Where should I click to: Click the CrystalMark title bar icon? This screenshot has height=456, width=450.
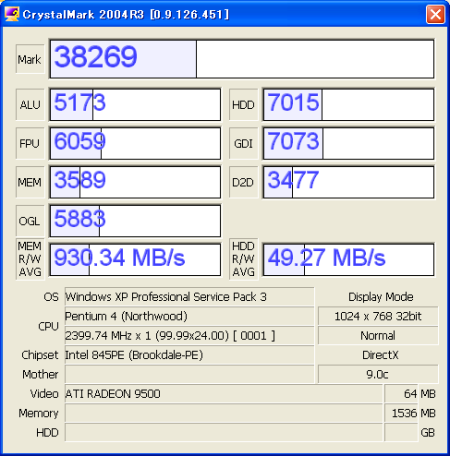point(12,14)
